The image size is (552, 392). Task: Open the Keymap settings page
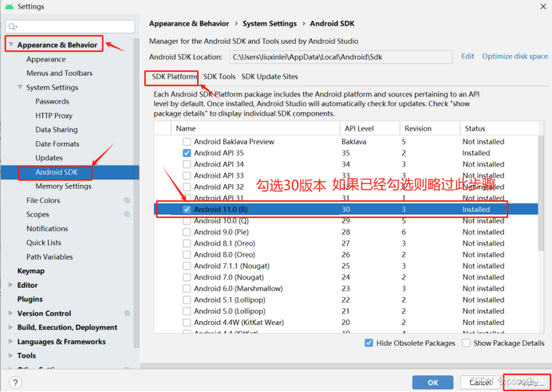pyautogui.click(x=31, y=271)
